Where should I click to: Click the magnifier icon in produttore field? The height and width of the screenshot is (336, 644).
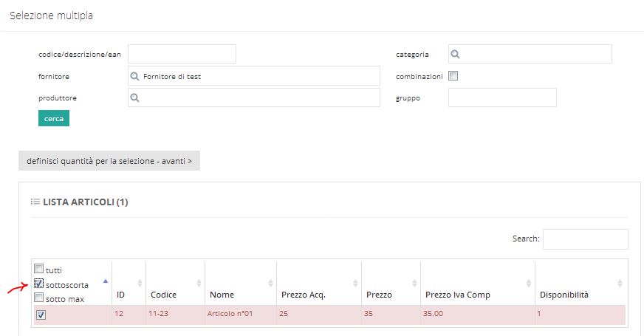coord(134,97)
